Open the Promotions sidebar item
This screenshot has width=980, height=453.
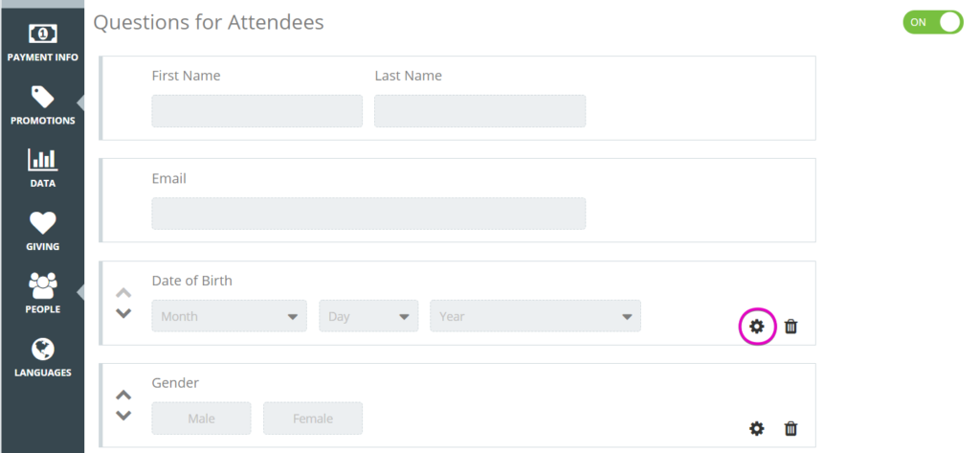[x=42, y=105]
